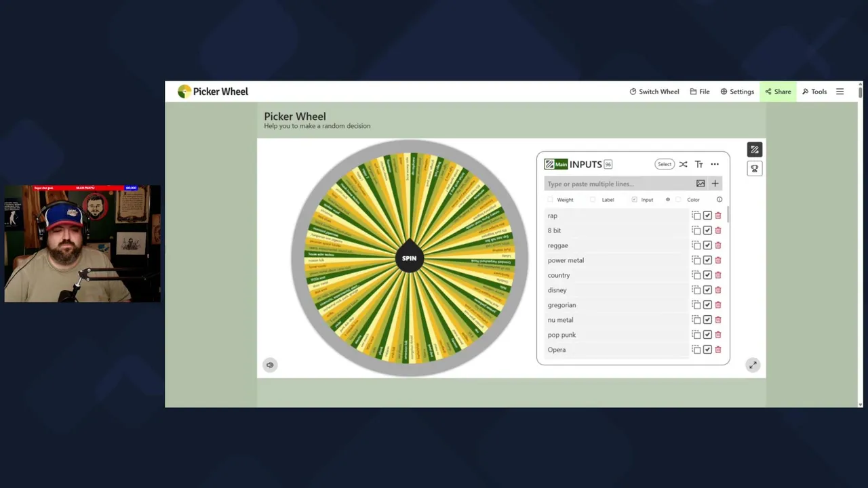Open the hamburger menu icon
The width and height of the screenshot is (868, 488).
click(x=840, y=91)
